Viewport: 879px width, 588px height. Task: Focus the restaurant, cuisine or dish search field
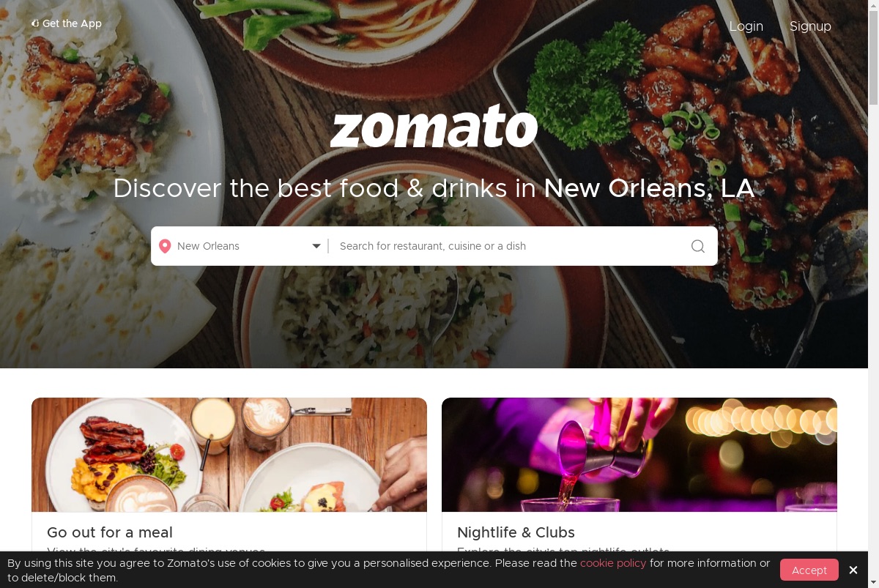(509, 246)
